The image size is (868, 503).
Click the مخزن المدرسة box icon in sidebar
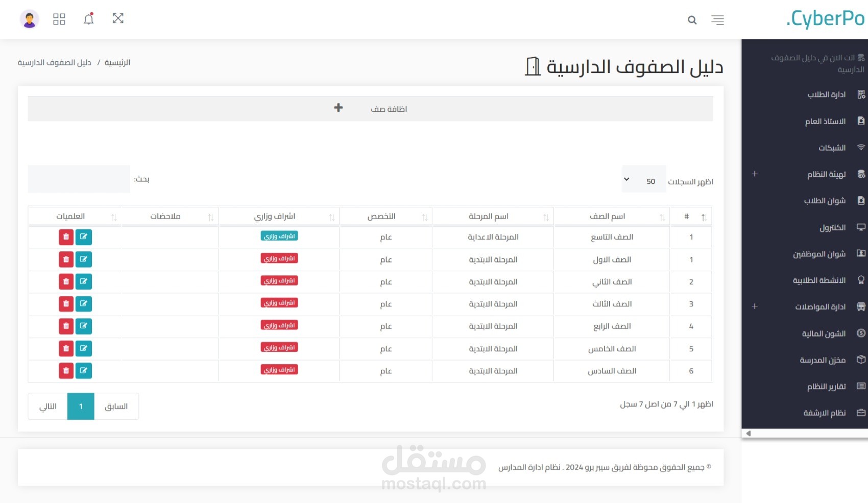click(861, 360)
